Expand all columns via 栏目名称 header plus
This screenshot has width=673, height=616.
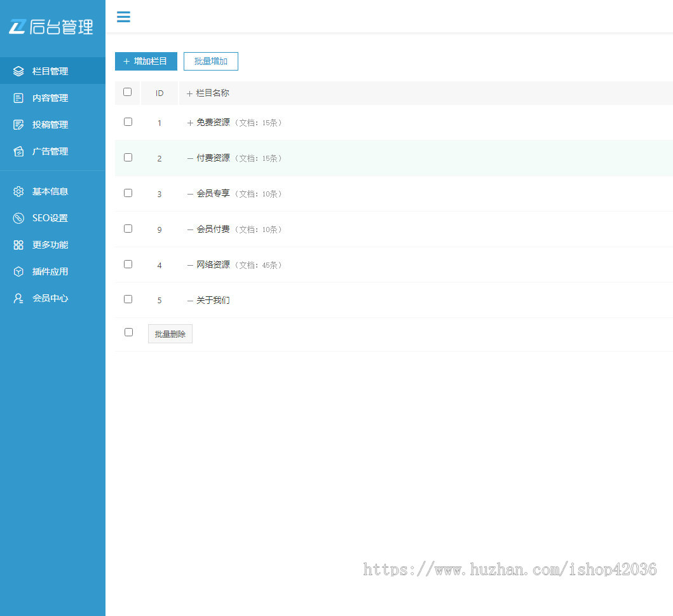click(x=189, y=93)
